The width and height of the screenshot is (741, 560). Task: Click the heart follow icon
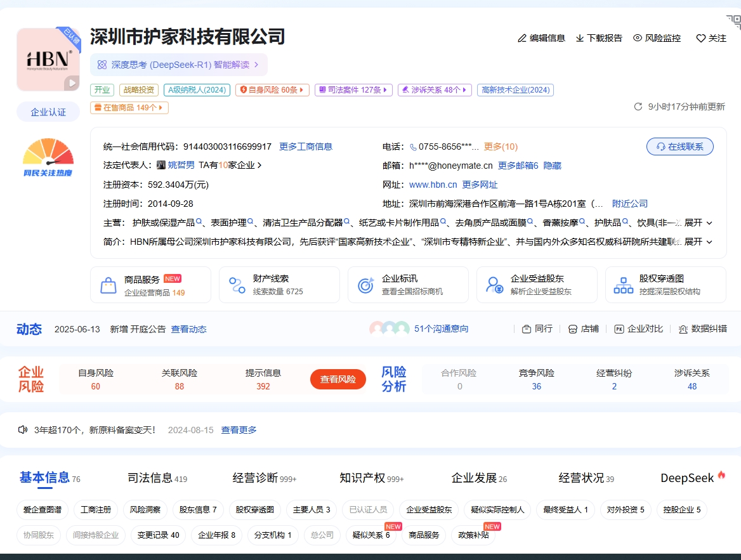701,38
